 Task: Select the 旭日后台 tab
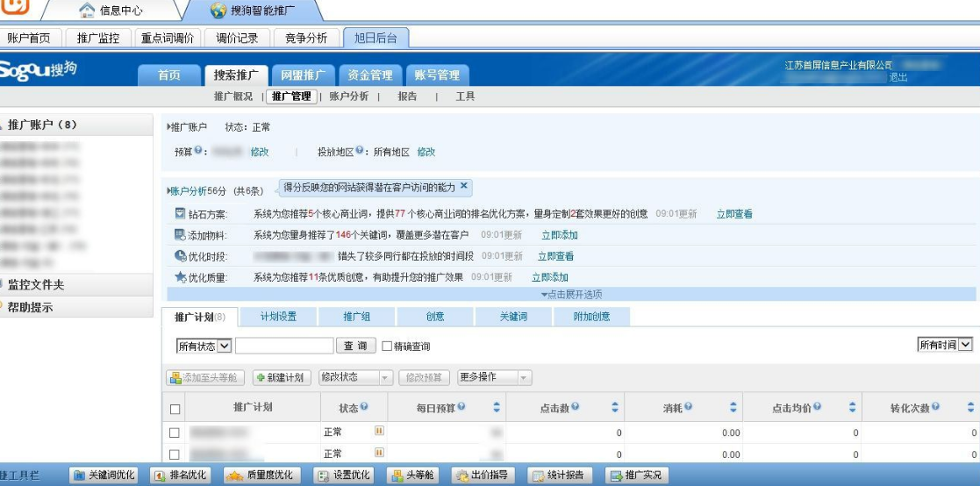click(376, 38)
